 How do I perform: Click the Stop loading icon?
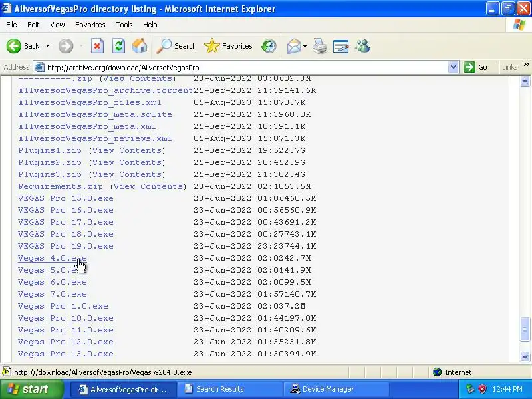tap(97, 46)
